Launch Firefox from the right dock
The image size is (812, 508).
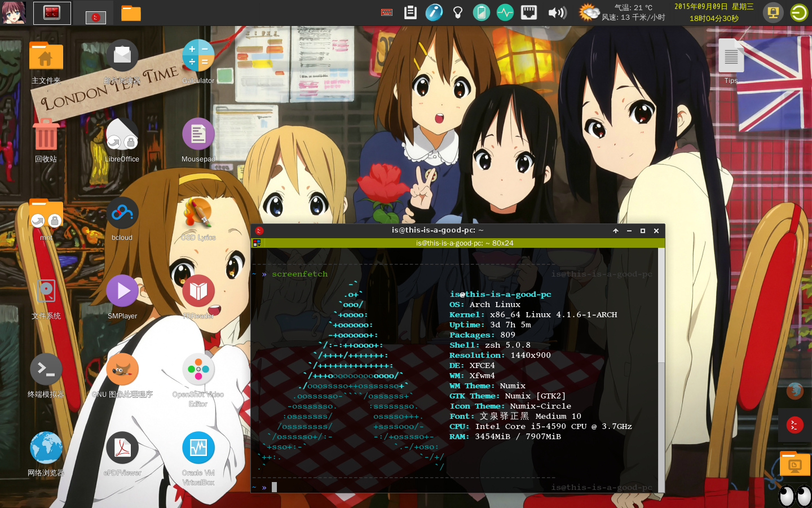pyautogui.click(x=795, y=390)
